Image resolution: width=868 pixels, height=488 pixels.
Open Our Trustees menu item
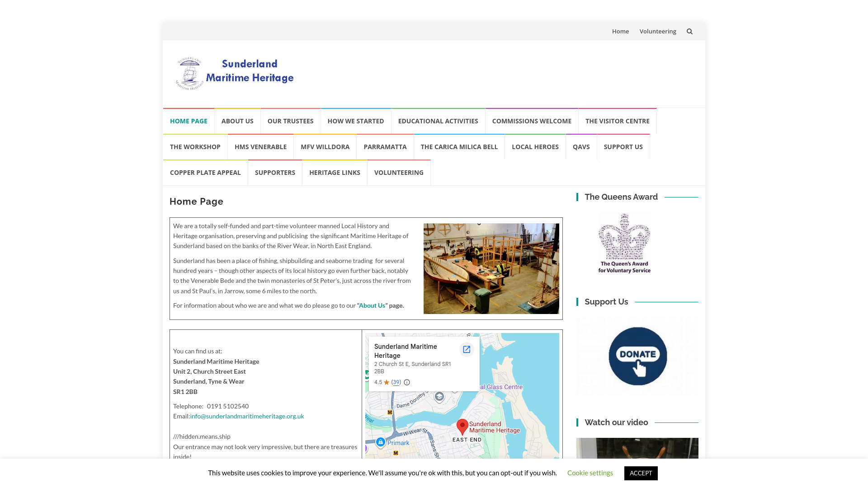(290, 121)
